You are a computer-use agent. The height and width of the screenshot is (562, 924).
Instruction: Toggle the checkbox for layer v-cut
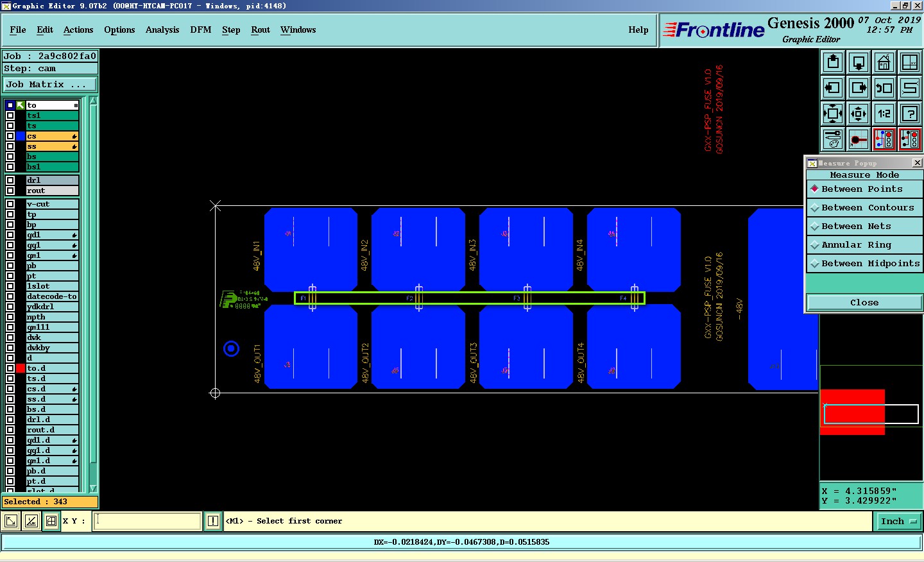point(10,204)
